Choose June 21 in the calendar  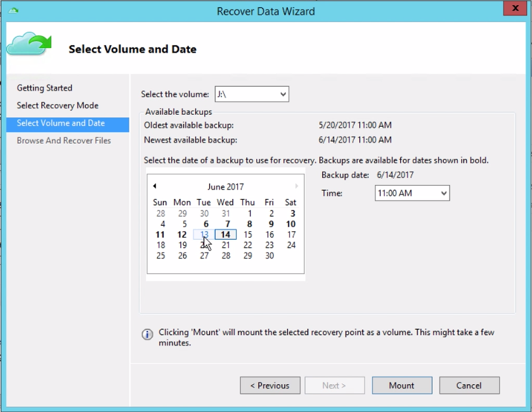tap(226, 245)
